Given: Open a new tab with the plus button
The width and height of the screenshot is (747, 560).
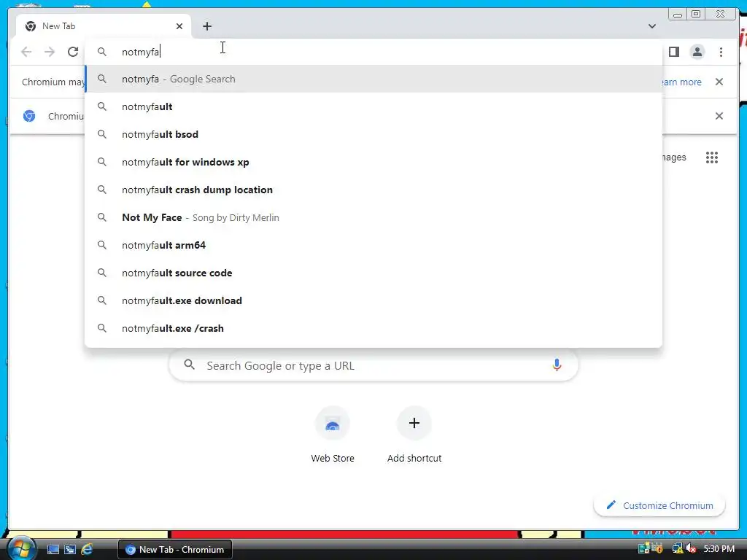Looking at the screenshot, I should tap(206, 26).
